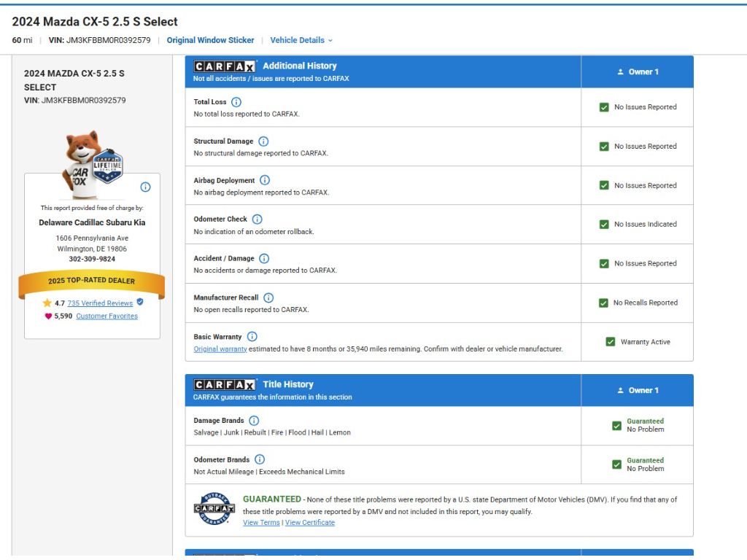Click 'No open recalls reported to CARFAX.' text
The height and width of the screenshot is (560, 747).
pos(251,309)
